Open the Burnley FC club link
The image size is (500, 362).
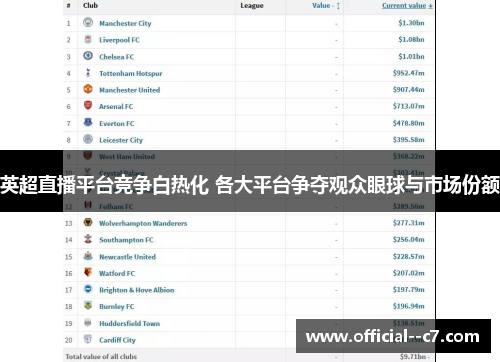[x=117, y=307]
